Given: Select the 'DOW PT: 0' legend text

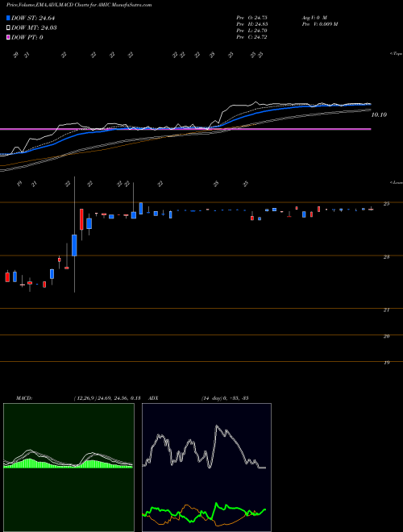Looking at the screenshot, I should click(x=27, y=37).
